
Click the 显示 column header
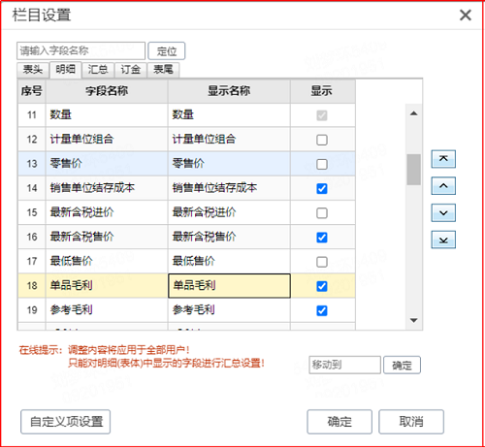(323, 91)
